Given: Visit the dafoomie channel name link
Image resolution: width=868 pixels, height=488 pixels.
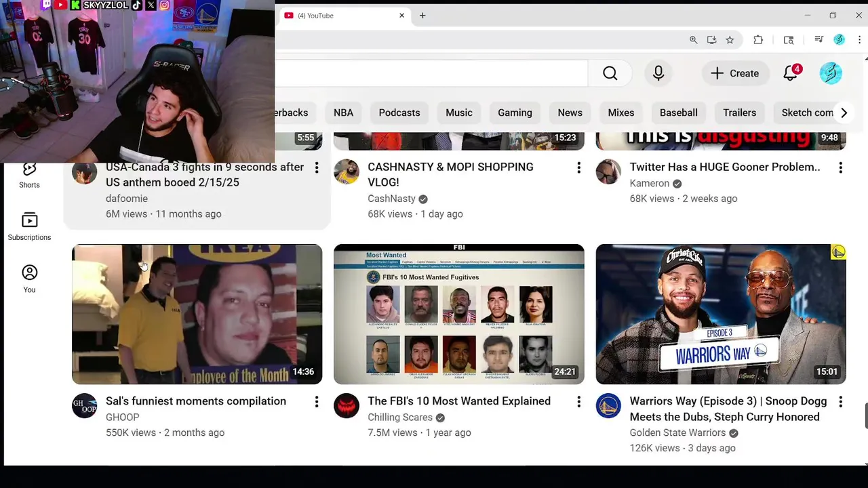Looking at the screenshot, I should [x=127, y=199].
